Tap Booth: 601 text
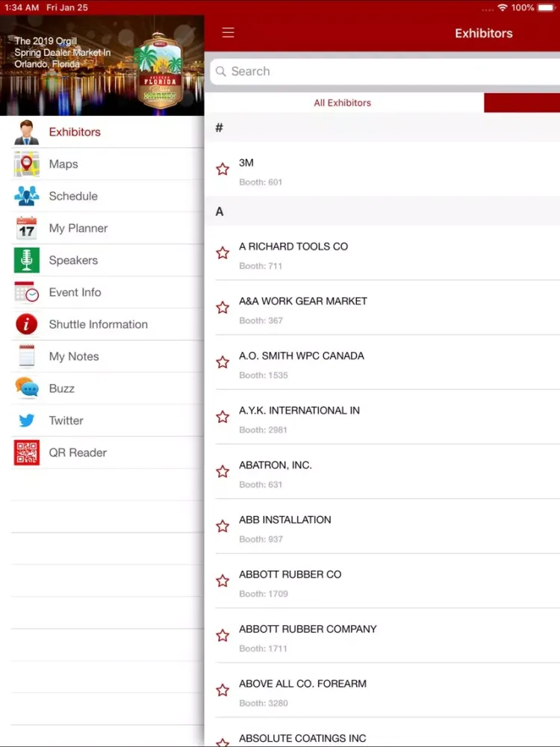This screenshot has height=747, width=560. coord(261,182)
